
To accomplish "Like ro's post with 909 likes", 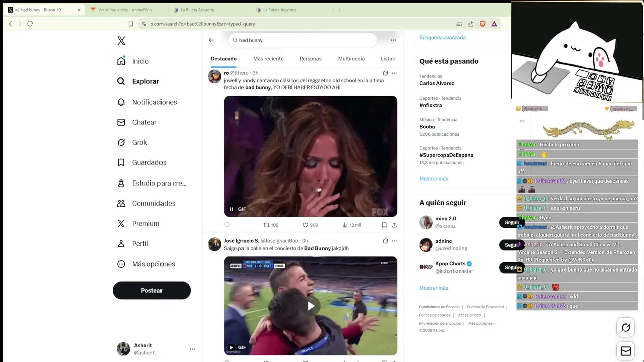I will [x=310, y=225].
